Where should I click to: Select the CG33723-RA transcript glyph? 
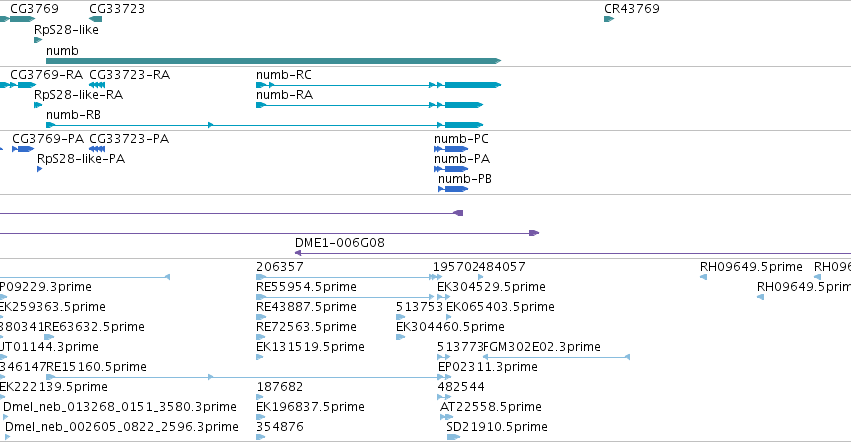click(97, 85)
